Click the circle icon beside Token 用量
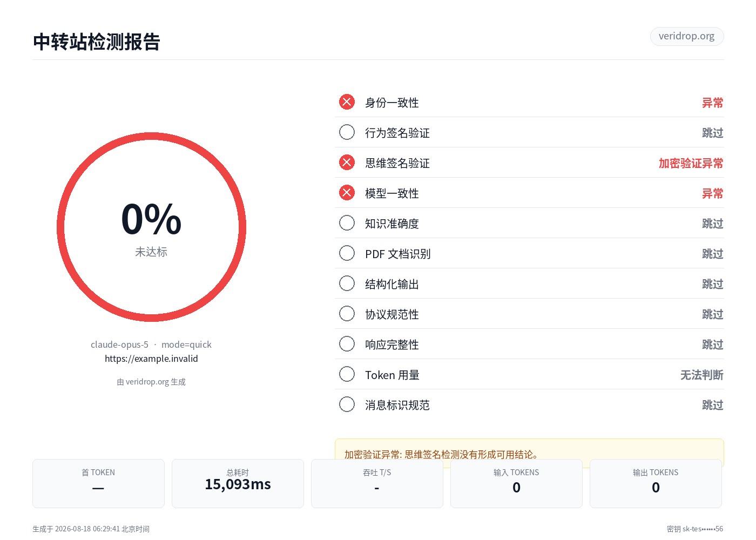This screenshot has width=756, height=540. click(347, 374)
